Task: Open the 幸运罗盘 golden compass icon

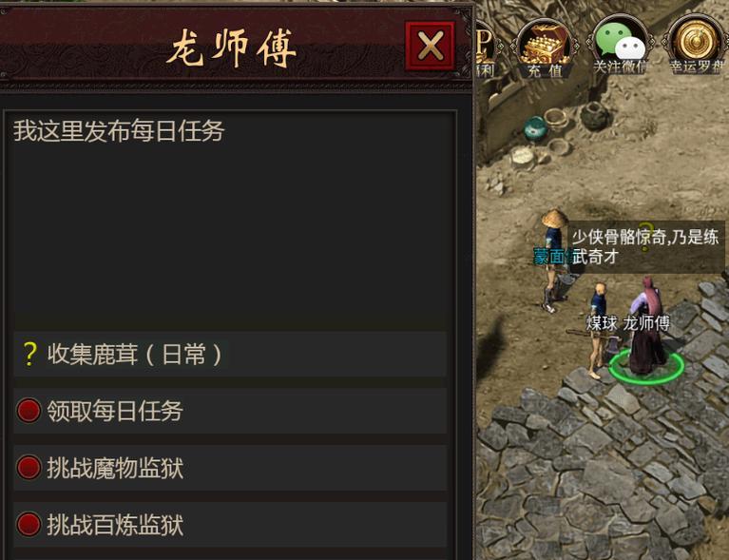Action: pos(696,46)
